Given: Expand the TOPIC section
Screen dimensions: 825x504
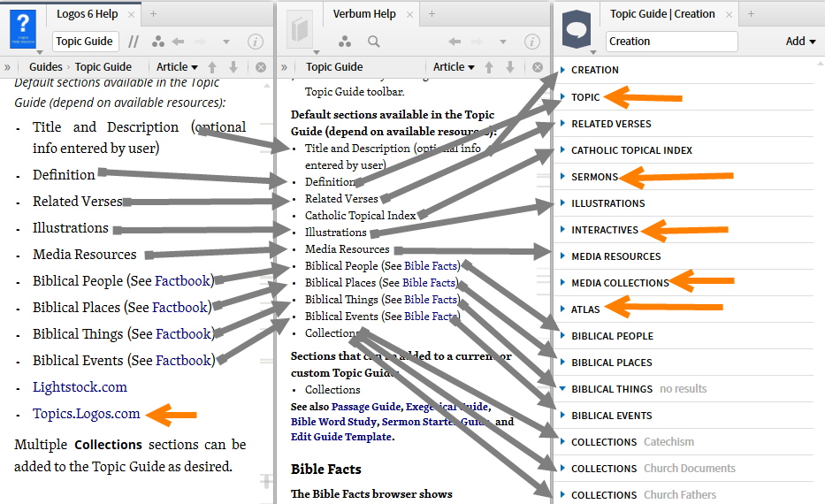Looking at the screenshot, I should [x=562, y=96].
